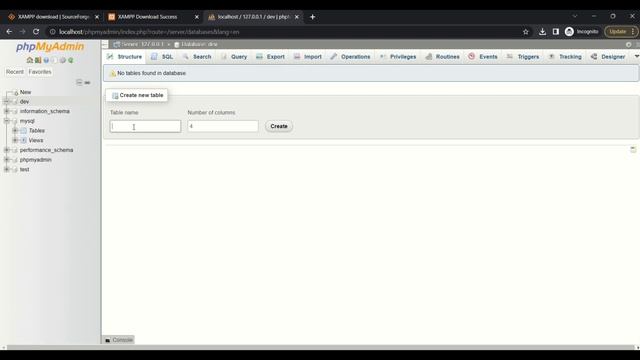Click the dev database icon in tree

pyautogui.click(x=15, y=102)
